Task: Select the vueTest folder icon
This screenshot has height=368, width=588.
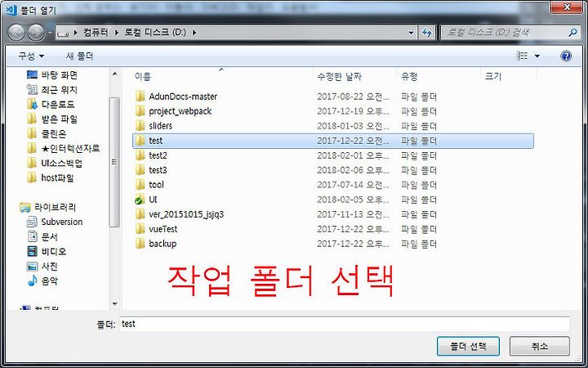Action: click(140, 229)
